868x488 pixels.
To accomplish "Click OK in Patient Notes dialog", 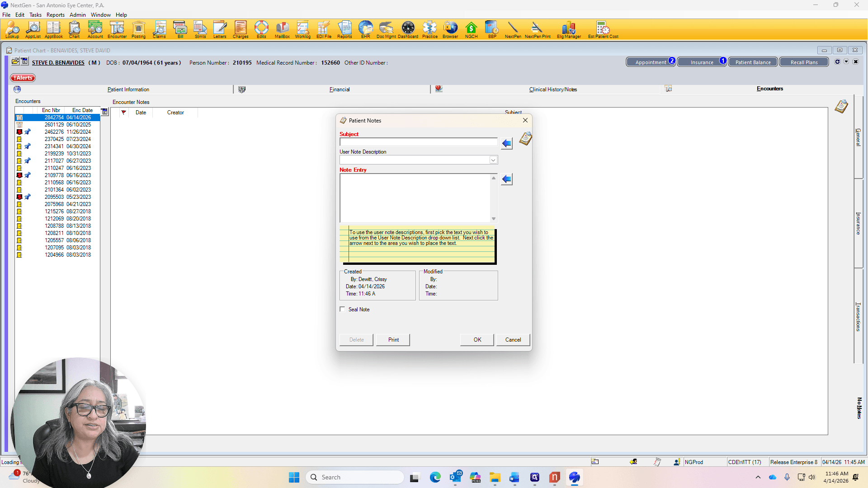I will tap(477, 340).
